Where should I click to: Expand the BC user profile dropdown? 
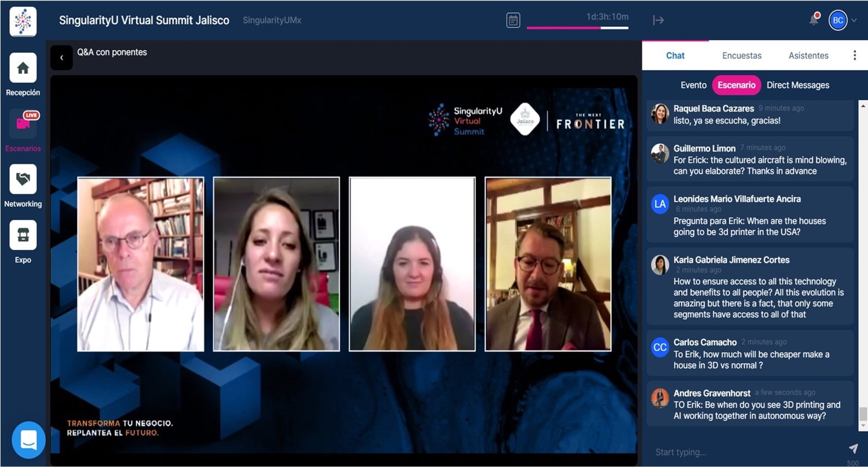pos(854,21)
